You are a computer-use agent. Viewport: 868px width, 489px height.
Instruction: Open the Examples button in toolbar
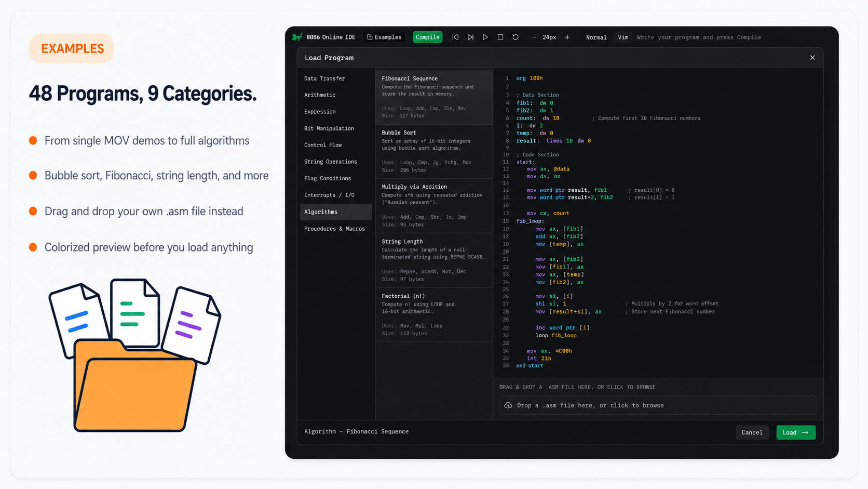coord(384,37)
